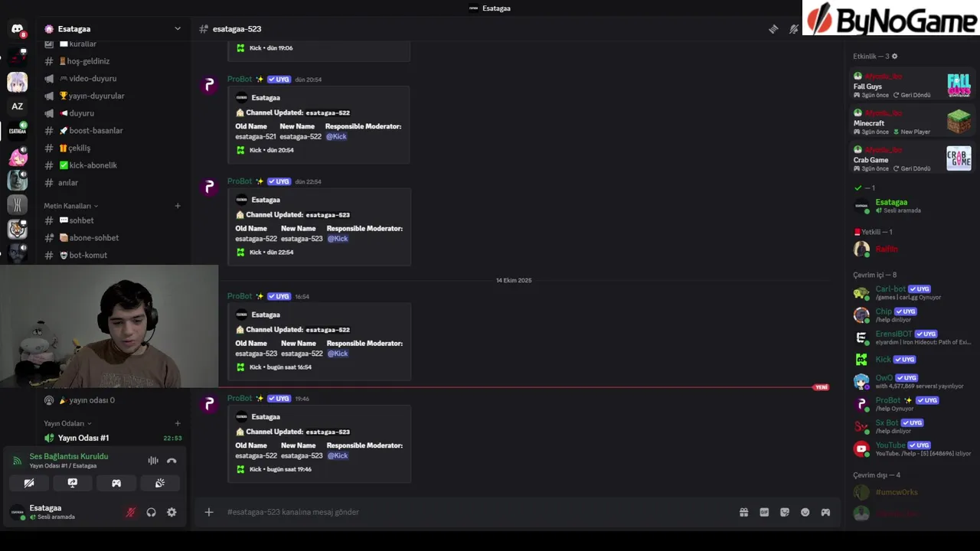Open the GIF picker in message bar
980x551 pixels.
pos(764,512)
